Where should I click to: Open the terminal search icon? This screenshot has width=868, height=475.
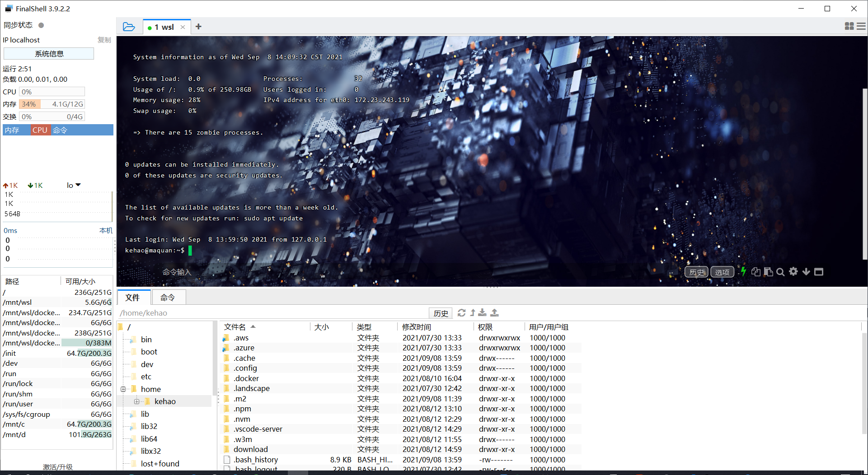click(780, 271)
